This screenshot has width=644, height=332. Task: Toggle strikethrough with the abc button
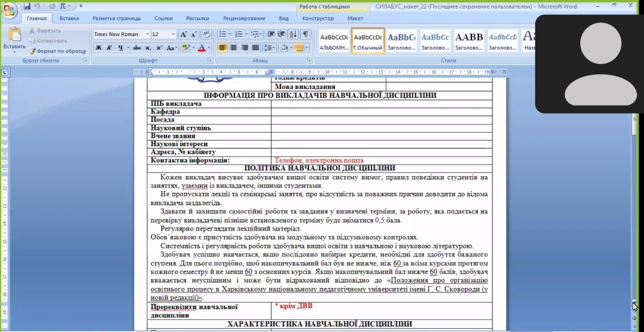point(137,48)
